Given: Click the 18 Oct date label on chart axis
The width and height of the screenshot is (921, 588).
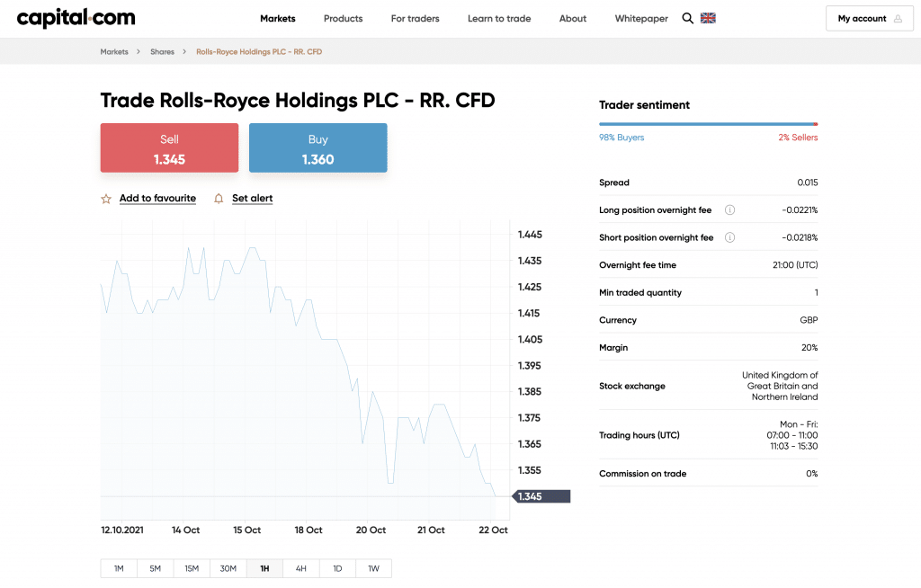Looking at the screenshot, I should click(x=308, y=530).
